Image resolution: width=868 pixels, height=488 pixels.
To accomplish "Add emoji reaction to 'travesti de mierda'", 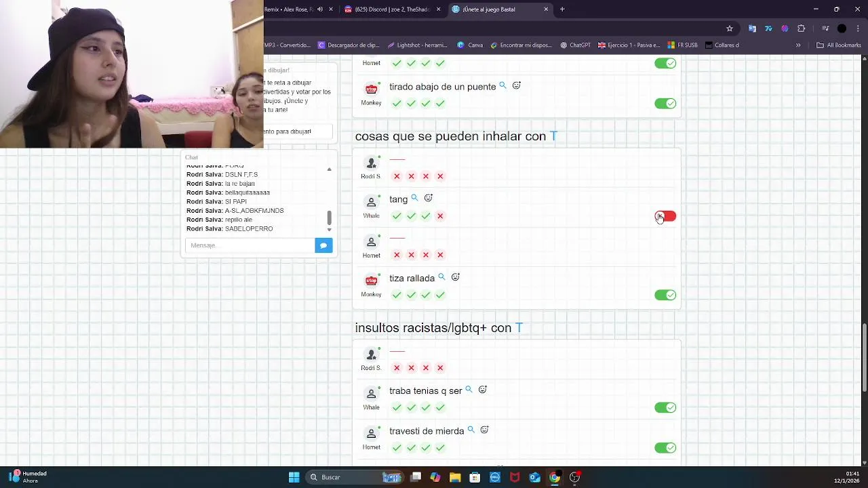I will coord(484,430).
